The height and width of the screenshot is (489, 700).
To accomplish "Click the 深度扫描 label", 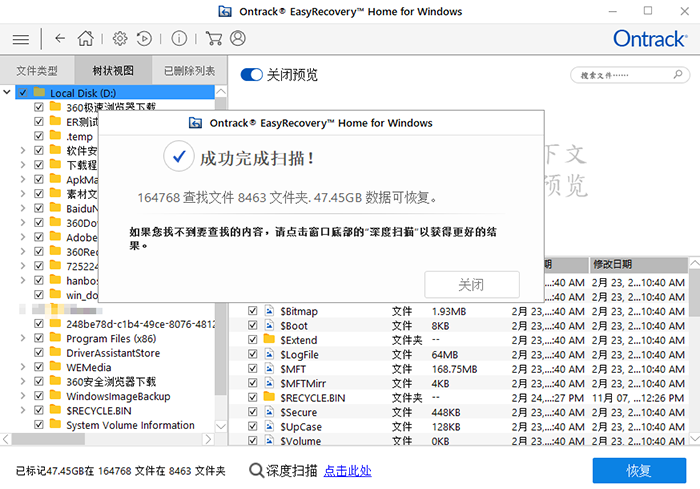I will coord(292,471).
